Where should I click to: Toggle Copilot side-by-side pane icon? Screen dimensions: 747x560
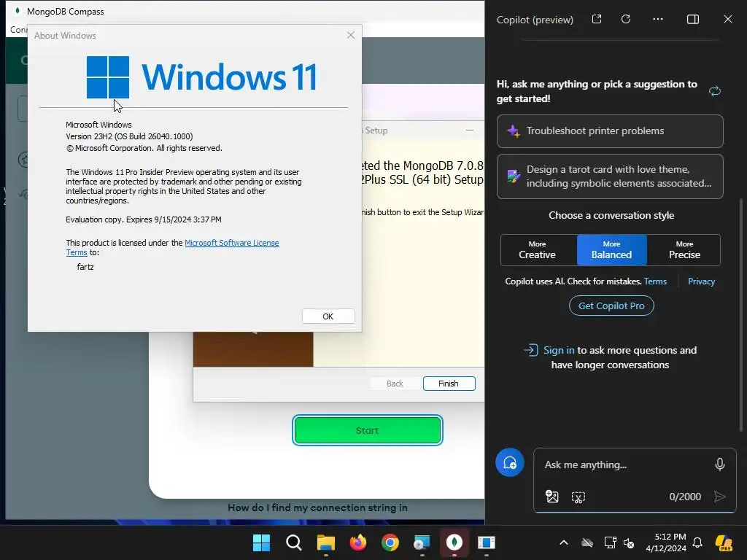pyautogui.click(x=693, y=19)
